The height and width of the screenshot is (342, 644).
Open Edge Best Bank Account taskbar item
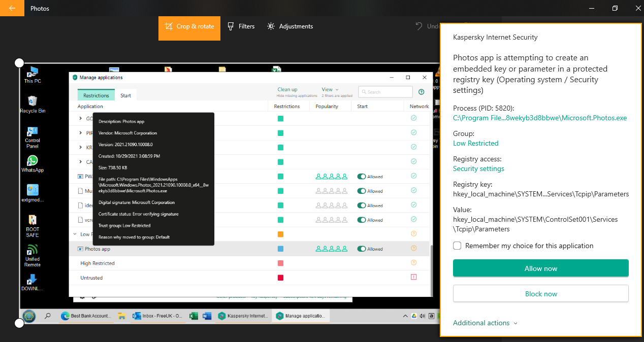coord(86,316)
